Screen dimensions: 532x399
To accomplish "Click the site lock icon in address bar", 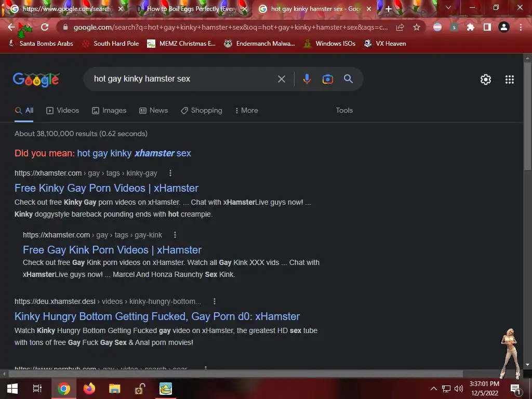I will point(65,27).
